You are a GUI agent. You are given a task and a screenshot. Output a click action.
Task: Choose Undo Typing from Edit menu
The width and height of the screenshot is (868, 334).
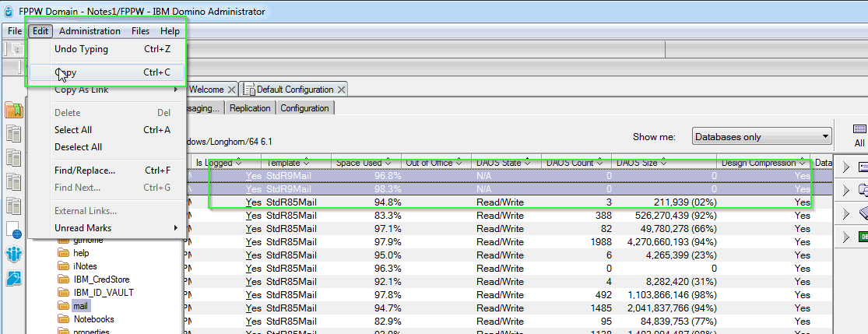click(x=107, y=49)
